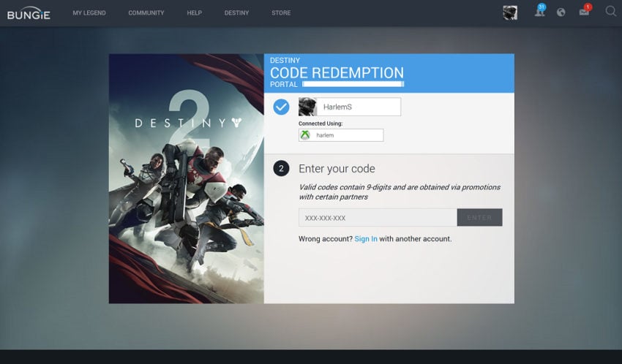Click the Destiny 2 cover artwork
Screen dimensions: 622x364
tap(186, 178)
